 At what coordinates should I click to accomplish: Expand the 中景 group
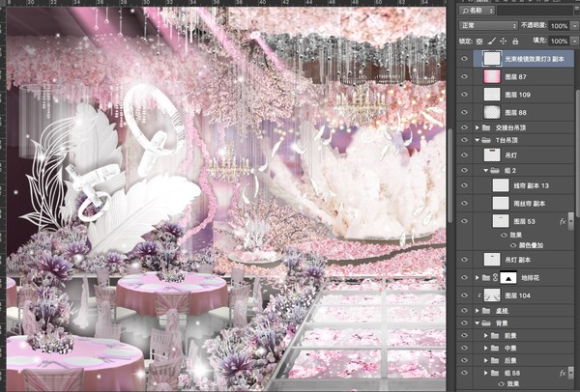486,349
